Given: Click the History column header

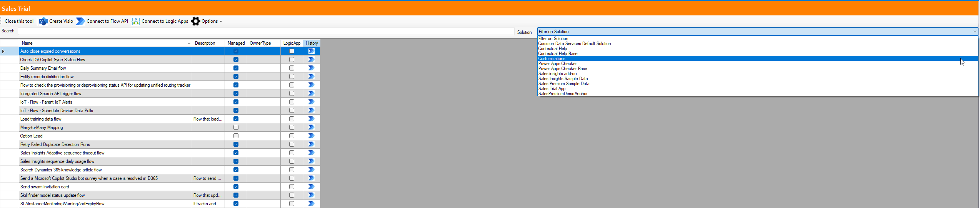Looking at the screenshot, I should (x=312, y=43).
